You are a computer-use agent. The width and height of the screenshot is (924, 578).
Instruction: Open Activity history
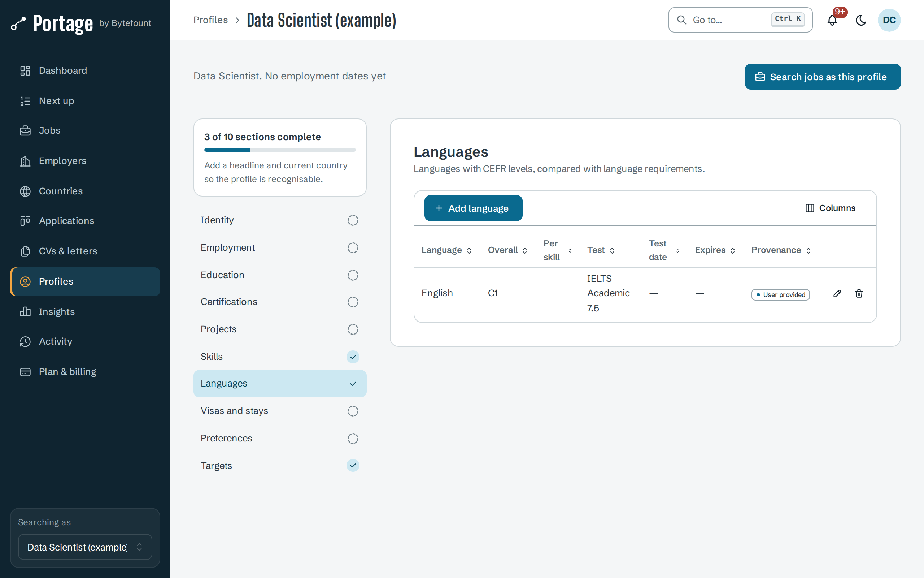tap(85, 341)
